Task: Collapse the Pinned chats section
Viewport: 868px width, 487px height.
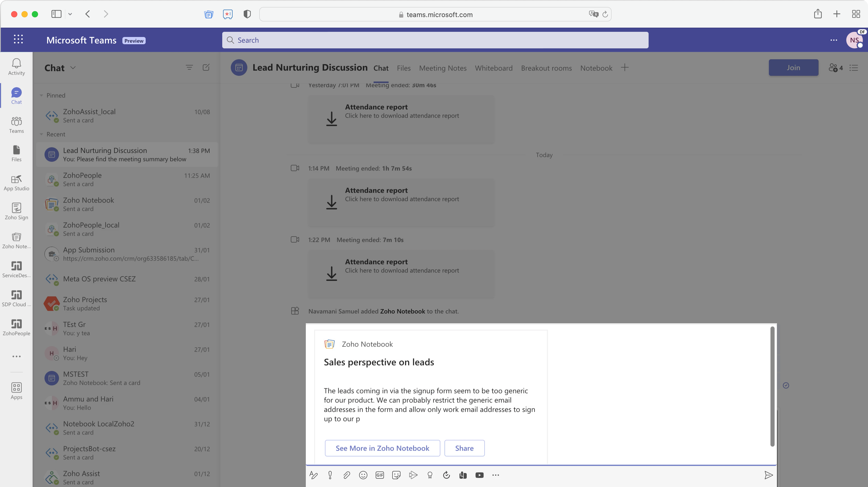Action: [x=41, y=95]
